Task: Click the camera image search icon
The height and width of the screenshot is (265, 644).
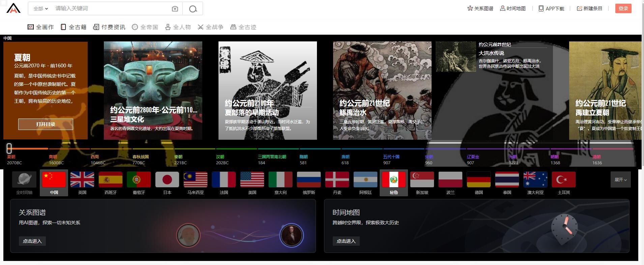Action: 175,9
